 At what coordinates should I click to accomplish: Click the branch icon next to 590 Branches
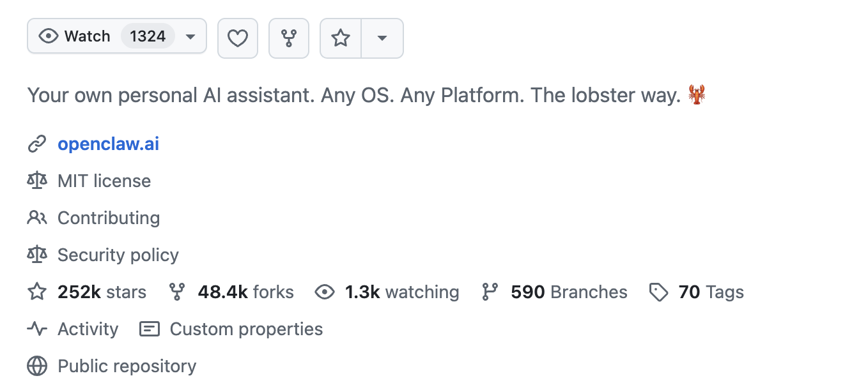tap(490, 292)
